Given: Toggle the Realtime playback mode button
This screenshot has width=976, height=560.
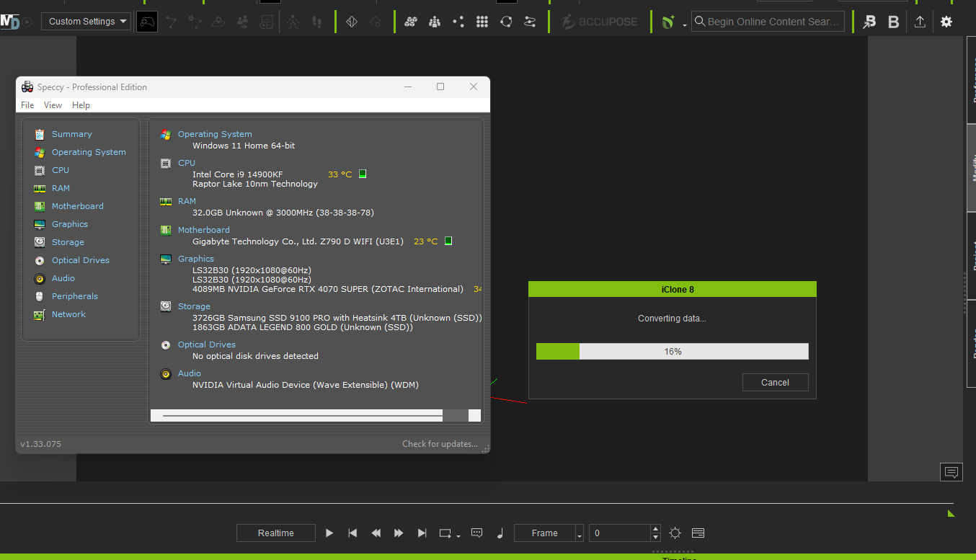Looking at the screenshot, I should pos(276,533).
